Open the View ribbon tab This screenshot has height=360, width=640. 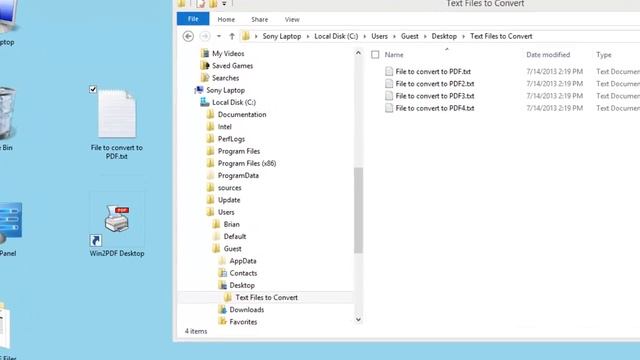coord(292,19)
